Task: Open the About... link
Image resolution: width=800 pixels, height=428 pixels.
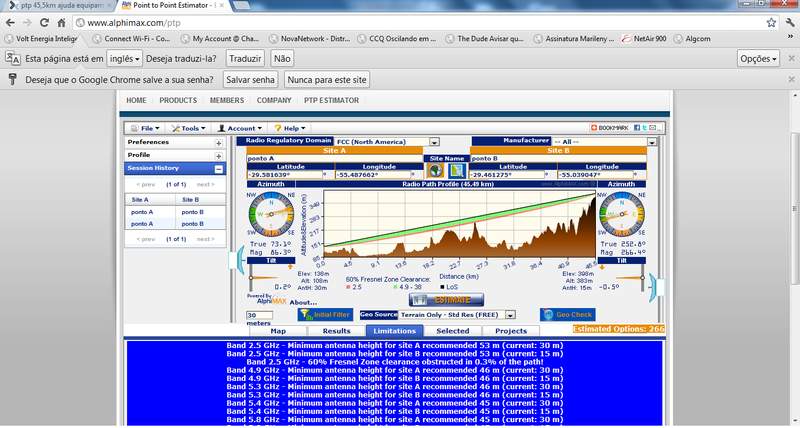Action: click(x=303, y=303)
